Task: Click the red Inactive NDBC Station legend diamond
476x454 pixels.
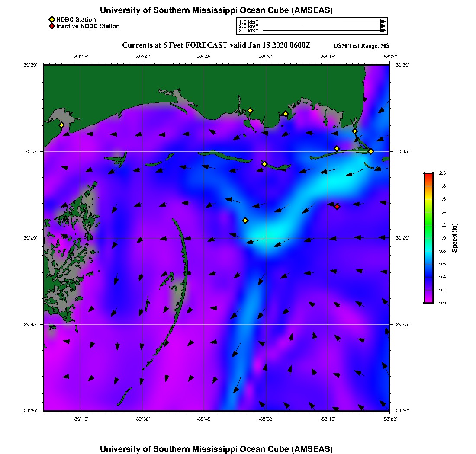Action: click(x=52, y=26)
